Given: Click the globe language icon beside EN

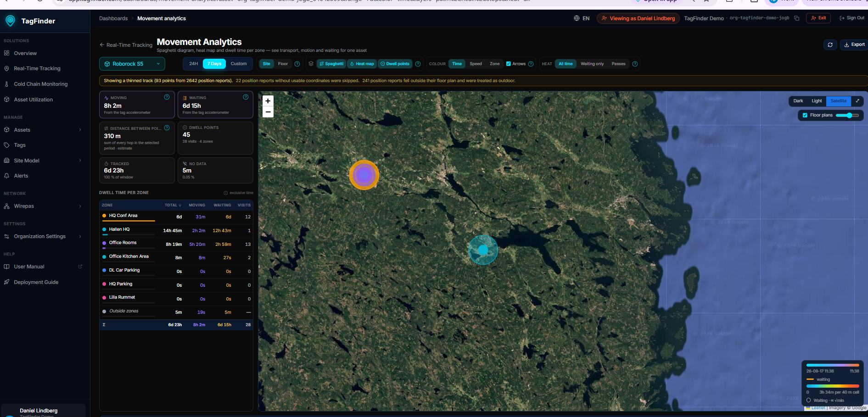Looking at the screenshot, I should click(x=577, y=18).
